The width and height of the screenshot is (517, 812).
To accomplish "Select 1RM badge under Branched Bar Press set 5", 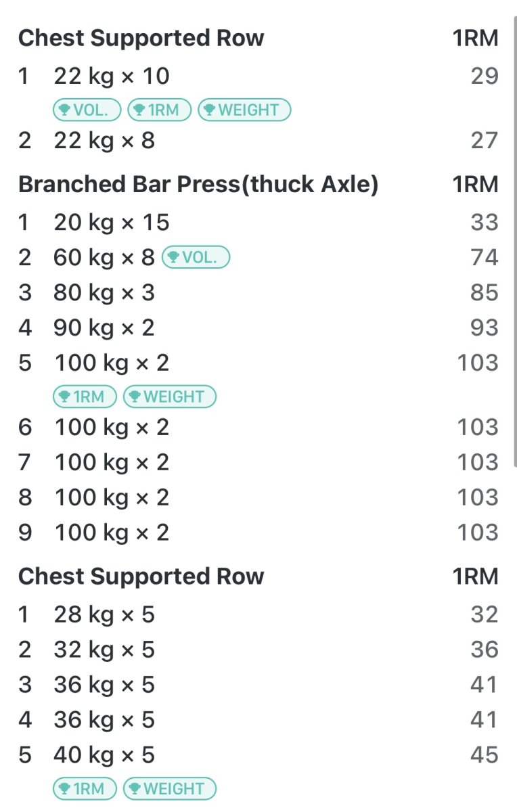I will (85, 397).
